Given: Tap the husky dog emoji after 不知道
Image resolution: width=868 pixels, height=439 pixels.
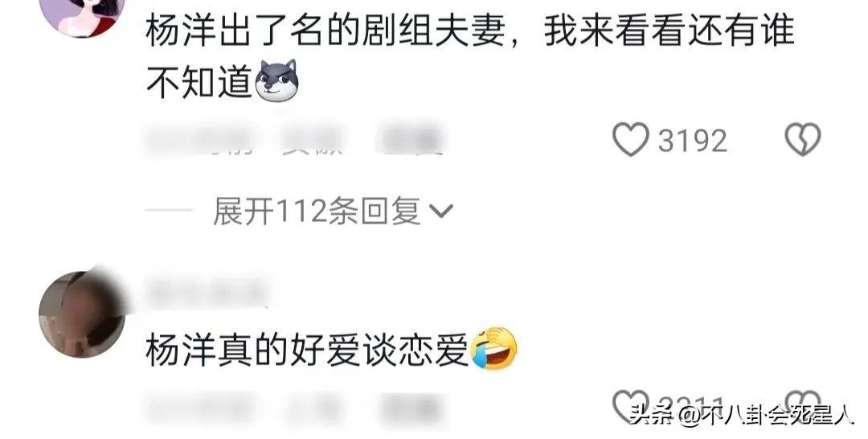Looking at the screenshot, I should [x=276, y=81].
